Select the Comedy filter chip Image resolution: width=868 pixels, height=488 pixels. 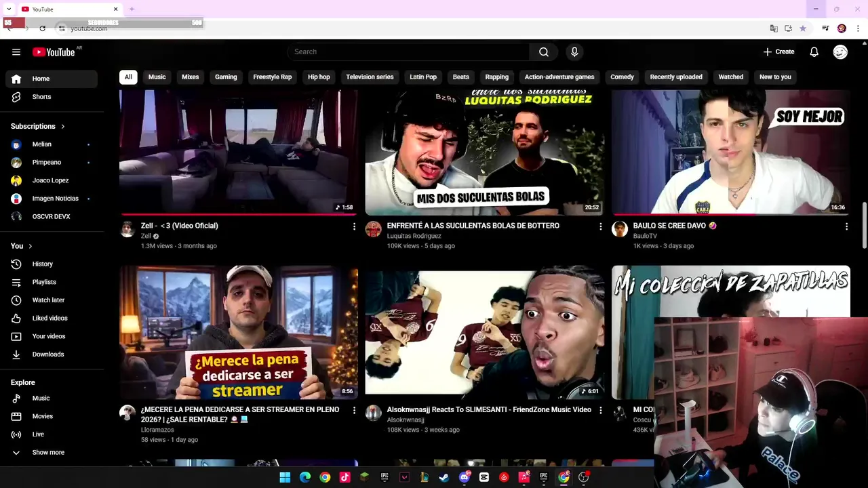tap(622, 77)
